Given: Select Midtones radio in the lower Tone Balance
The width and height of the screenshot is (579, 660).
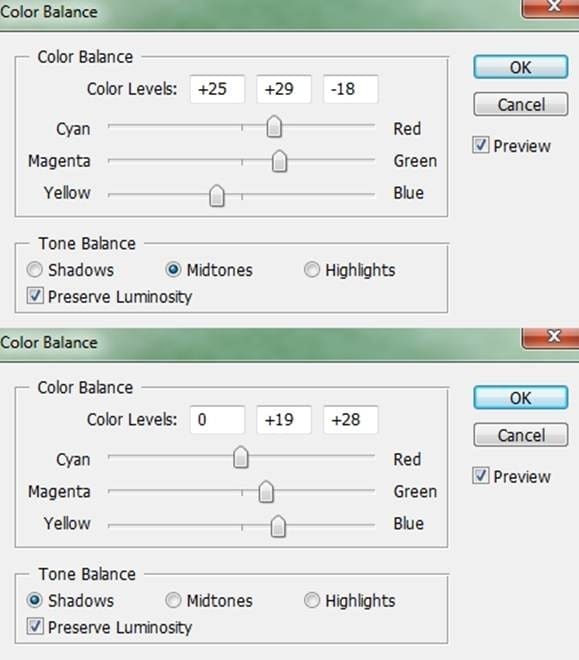Looking at the screenshot, I should (173, 600).
